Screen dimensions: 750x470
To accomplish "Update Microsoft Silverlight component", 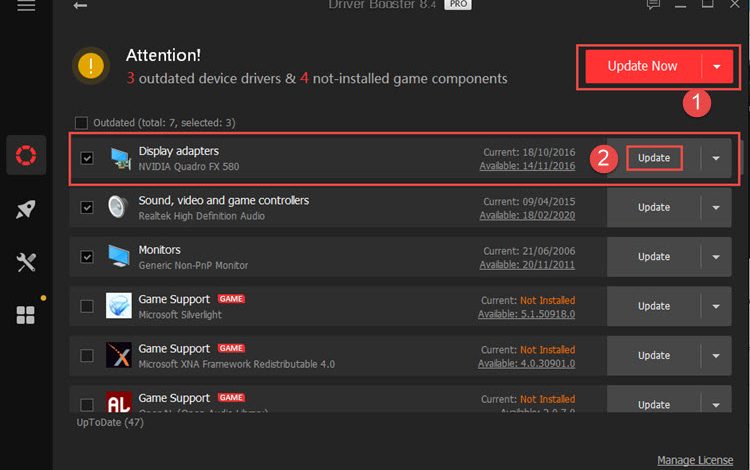I will point(654,306).
